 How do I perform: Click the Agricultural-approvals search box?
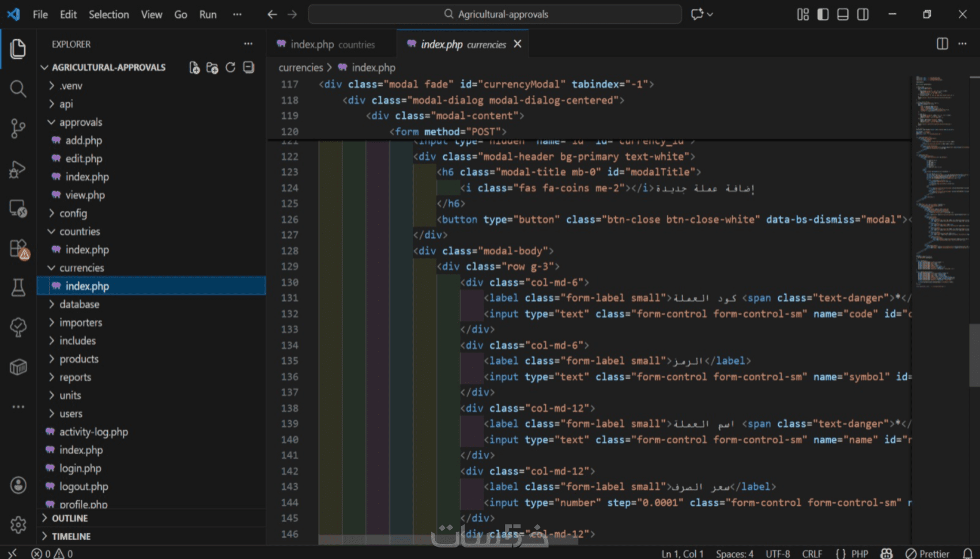[495, 14]
